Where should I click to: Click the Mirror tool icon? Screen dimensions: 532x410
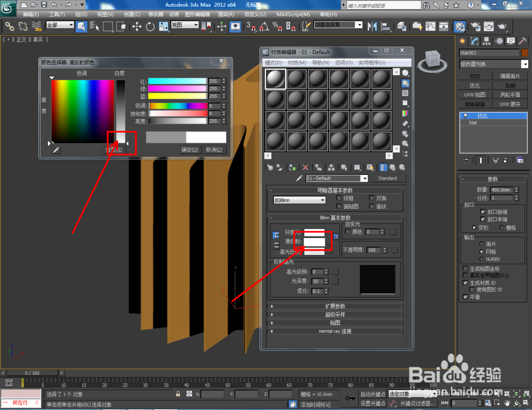[x=372, y=27]
